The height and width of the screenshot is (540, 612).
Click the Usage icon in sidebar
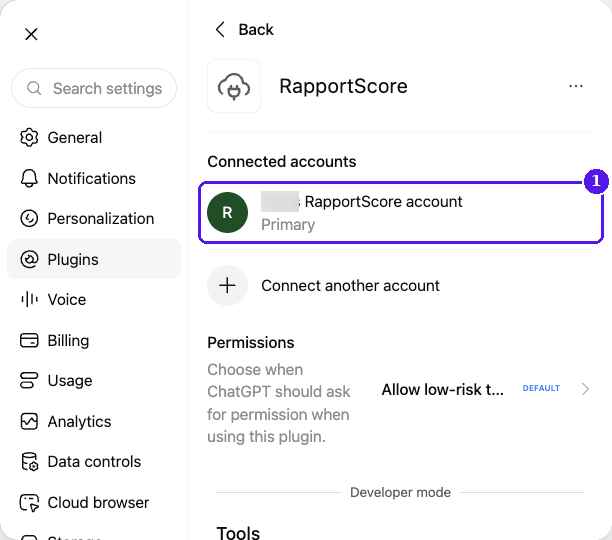(29, 380)
